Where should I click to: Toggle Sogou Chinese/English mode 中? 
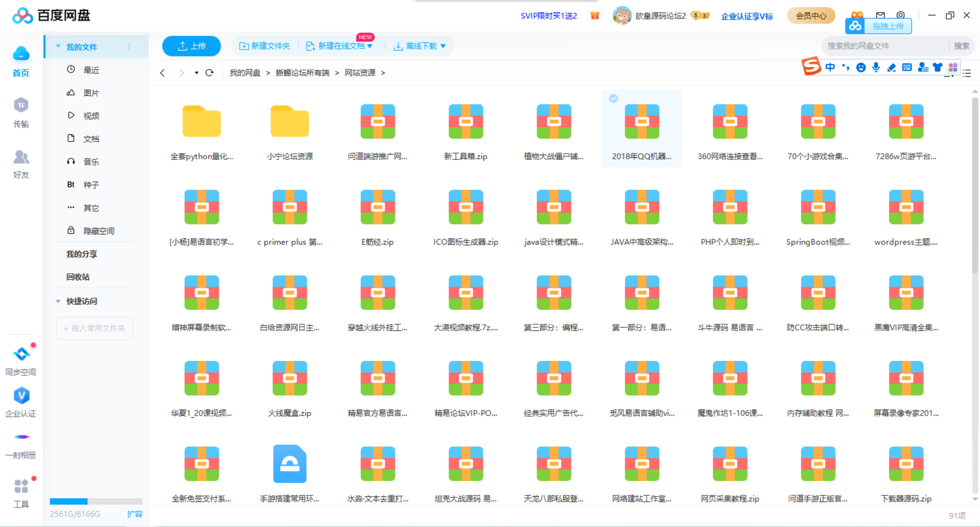pos(830,67)
